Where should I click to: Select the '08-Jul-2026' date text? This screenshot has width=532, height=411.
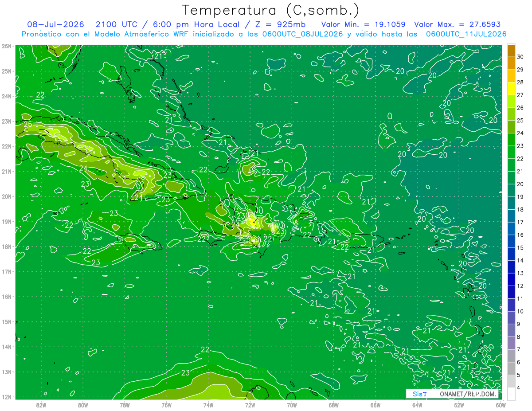coord(56,24)
